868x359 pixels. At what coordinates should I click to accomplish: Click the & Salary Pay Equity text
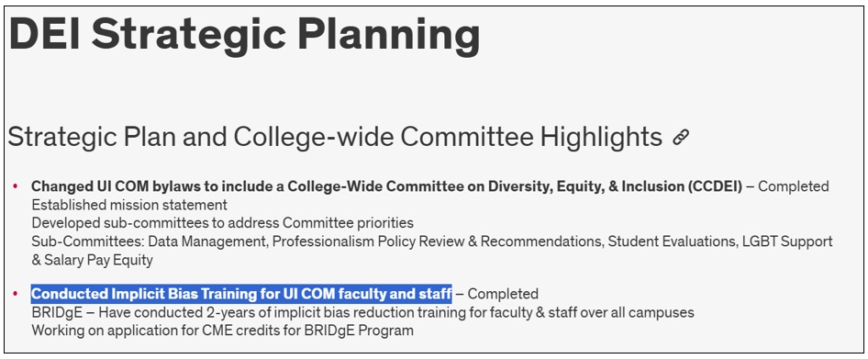tap(92, 259)
